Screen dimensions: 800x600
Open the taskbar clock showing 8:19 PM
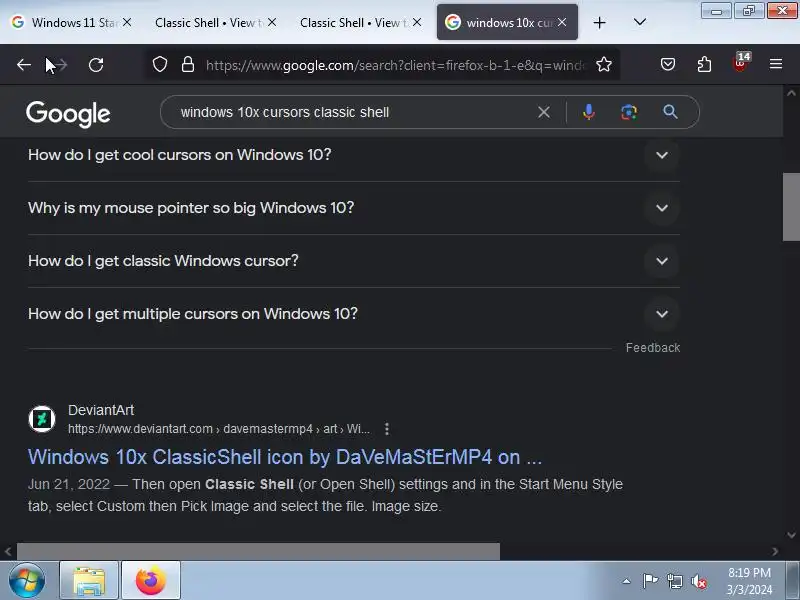pos(749,581)
